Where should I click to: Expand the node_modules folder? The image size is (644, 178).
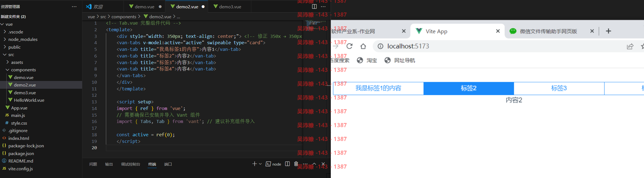[x=5, y=39]
